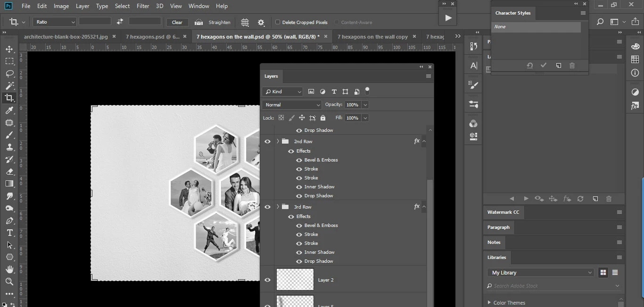Toggle all Effects of 2nd Row
This screenshot has height=307, width=644.
point(291,151)
